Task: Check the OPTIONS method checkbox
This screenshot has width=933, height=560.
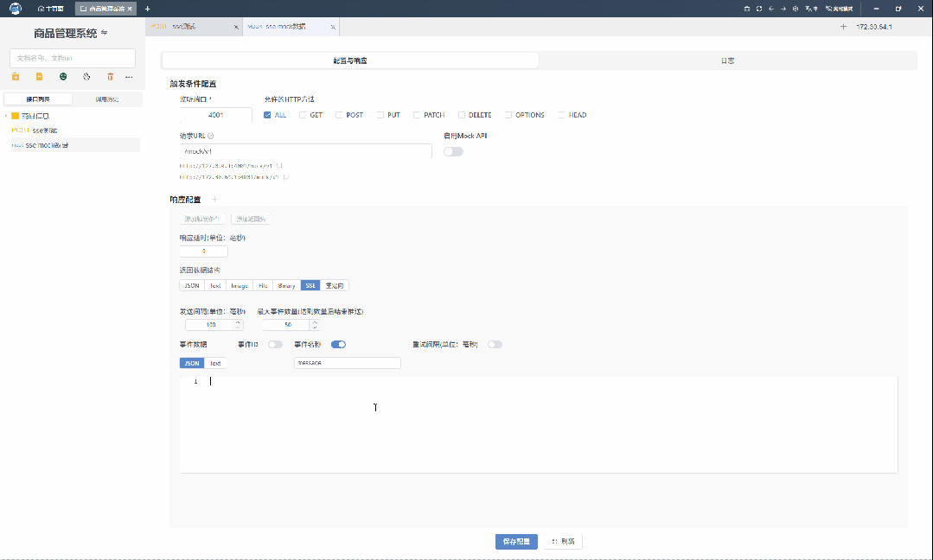Action: click(508, 115)
